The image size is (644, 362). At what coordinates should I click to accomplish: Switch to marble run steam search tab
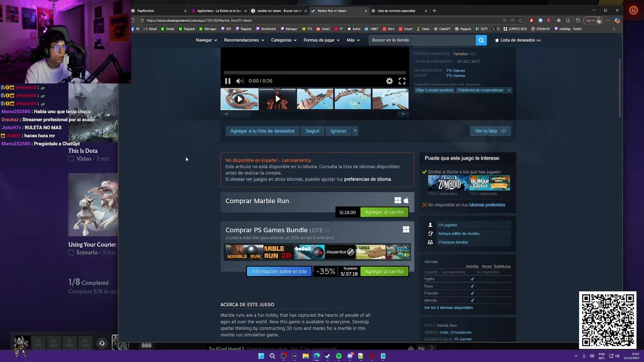[x=279, y=11]
